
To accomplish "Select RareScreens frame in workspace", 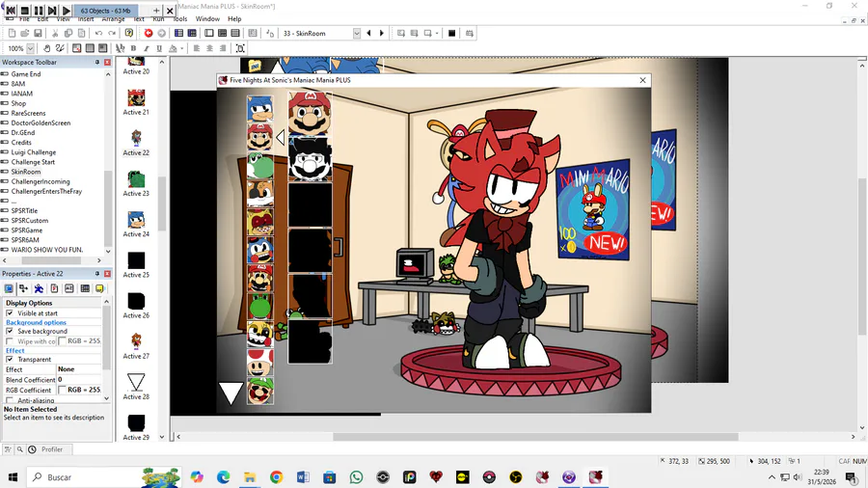I will click(x=28, y=113).
